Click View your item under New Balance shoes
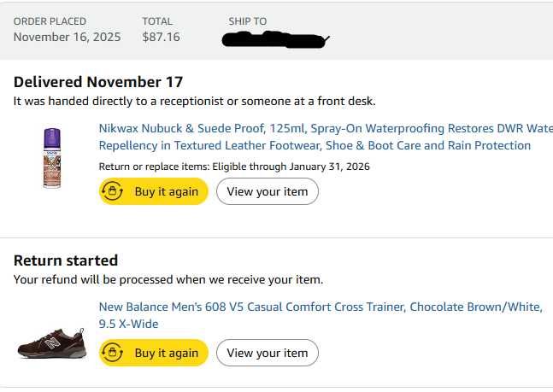The width and height of the screenshot is (553, 392). (x=267, y=353)
